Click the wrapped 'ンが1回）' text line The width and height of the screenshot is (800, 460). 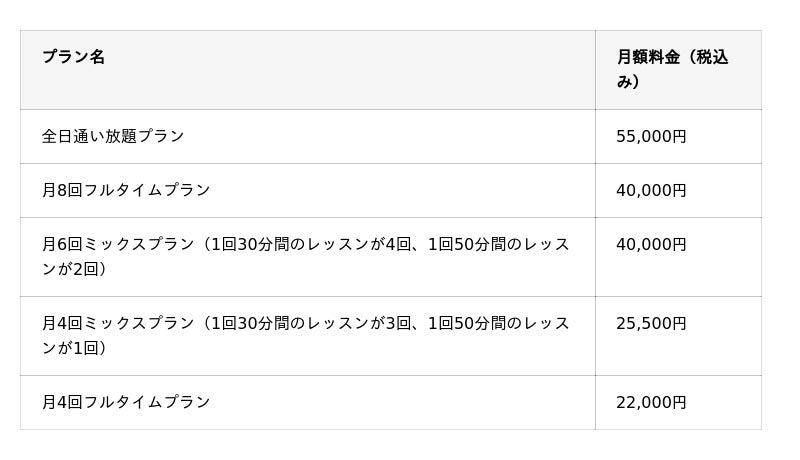[x=74, y=348]
